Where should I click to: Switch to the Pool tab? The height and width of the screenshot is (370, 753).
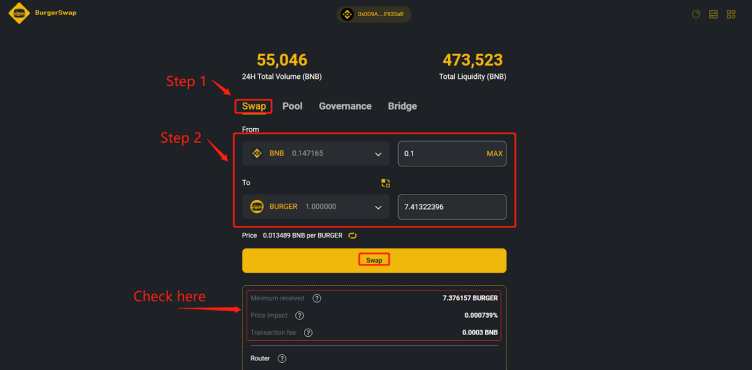(292, 106)
